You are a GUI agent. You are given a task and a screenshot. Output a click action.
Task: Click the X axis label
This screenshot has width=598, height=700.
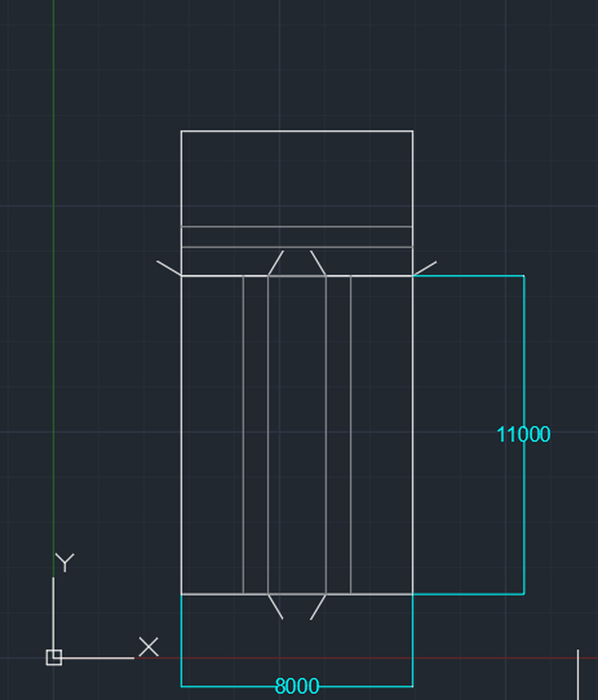click(x=148, y=647)
